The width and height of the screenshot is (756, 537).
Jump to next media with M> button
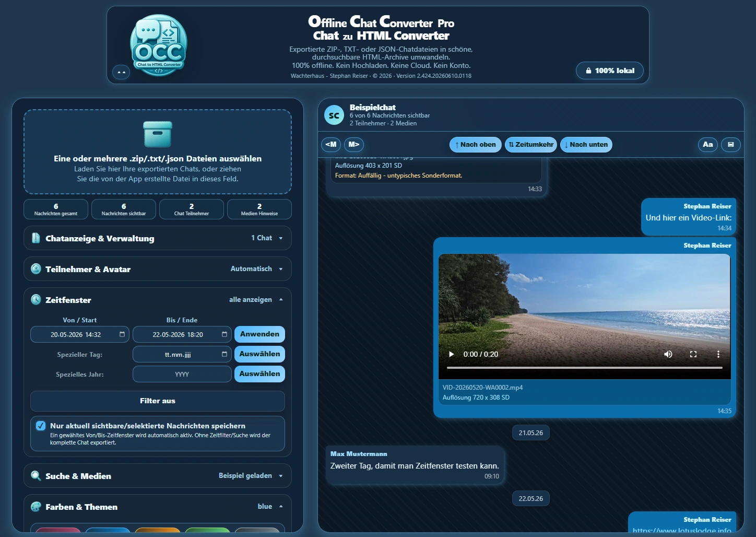pyautogui.click(x=354, y=145)
